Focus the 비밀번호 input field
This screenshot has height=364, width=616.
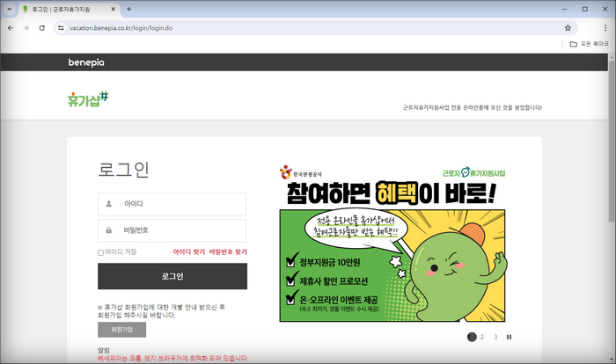[x=172, y=230]
